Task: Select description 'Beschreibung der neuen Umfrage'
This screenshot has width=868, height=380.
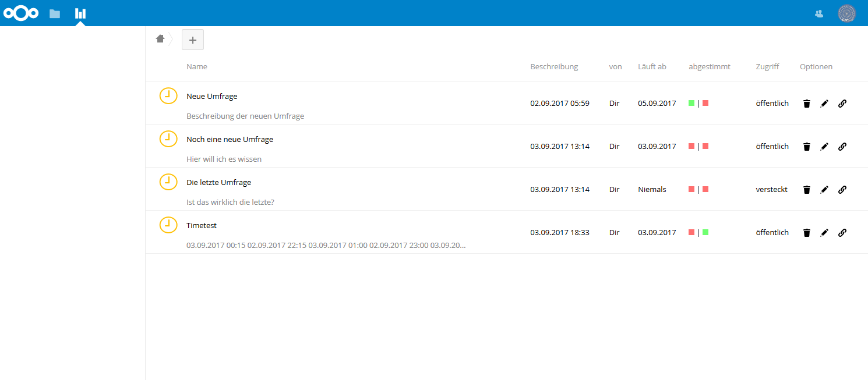Action: [x=245, y=116]
